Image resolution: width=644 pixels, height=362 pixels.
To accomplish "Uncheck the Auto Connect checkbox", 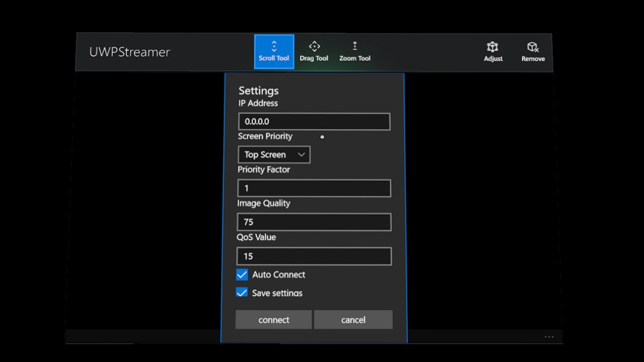I will point(242,275).
